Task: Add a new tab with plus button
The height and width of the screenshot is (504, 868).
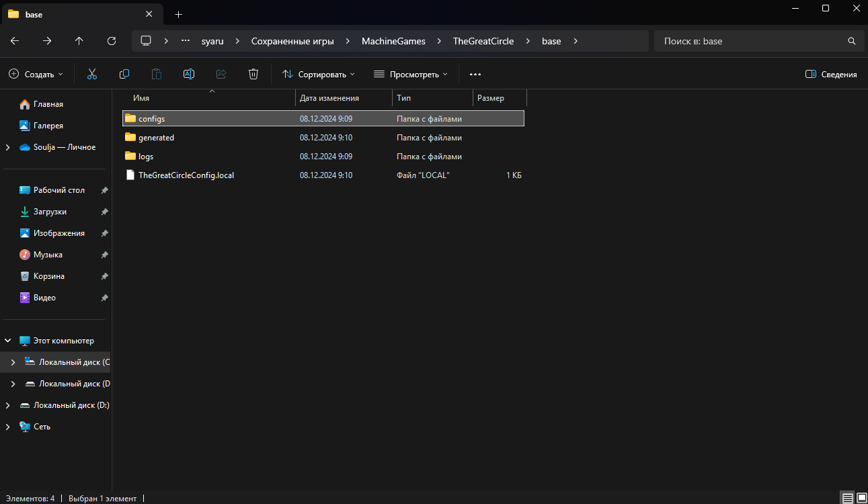Action: 178,14
